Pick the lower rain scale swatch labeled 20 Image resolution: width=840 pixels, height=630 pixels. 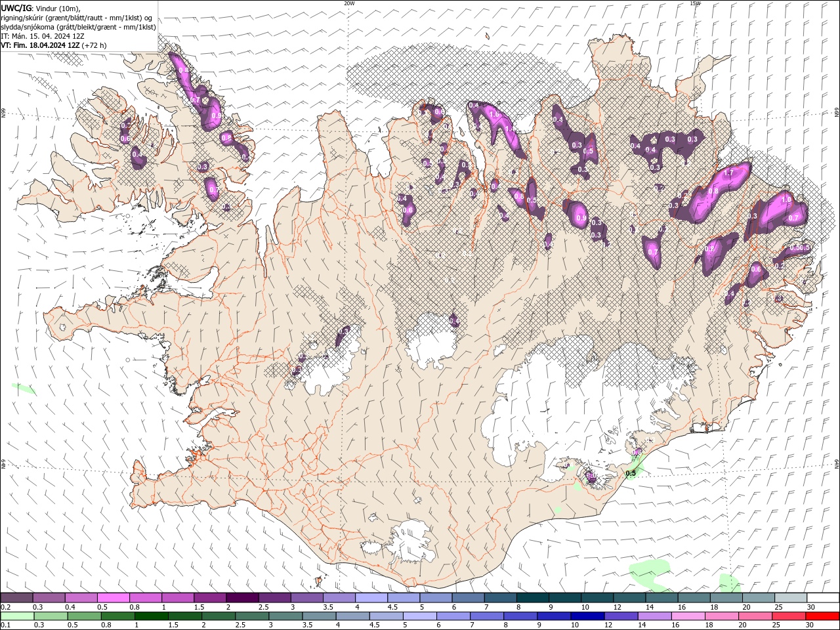755,616
